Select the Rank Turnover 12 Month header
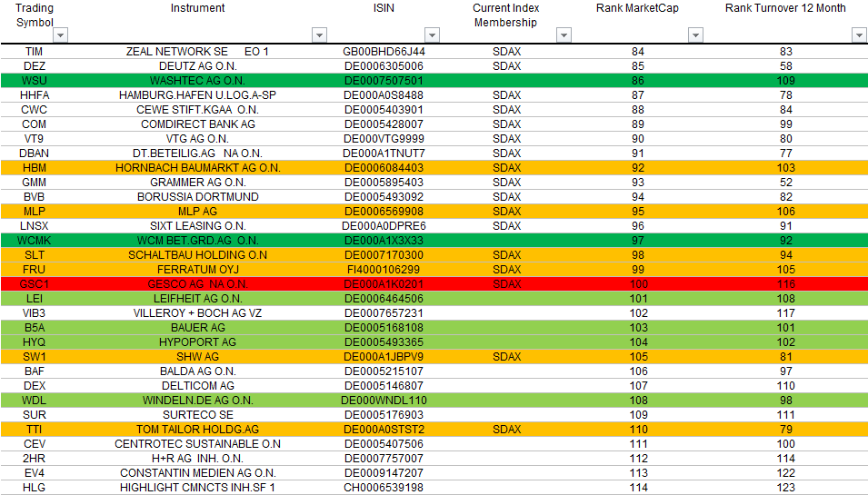The height and width of the screenshot is (495, 868). click(785, 8)
